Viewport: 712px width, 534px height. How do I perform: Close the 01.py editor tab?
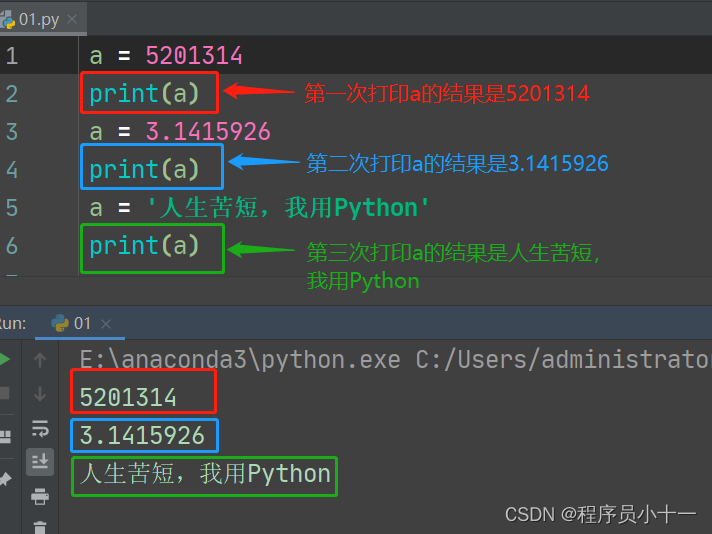click(72, 19)
